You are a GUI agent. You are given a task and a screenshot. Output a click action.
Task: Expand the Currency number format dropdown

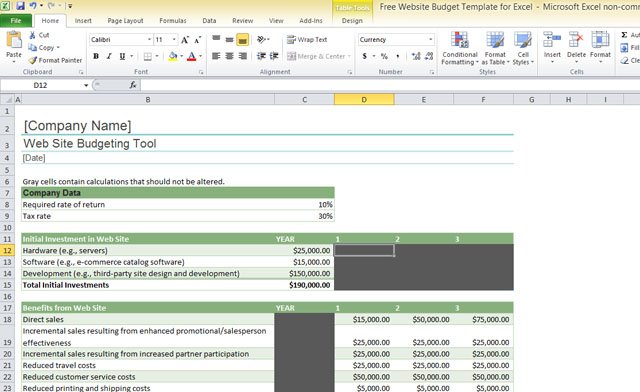click(x=431, y=40)
